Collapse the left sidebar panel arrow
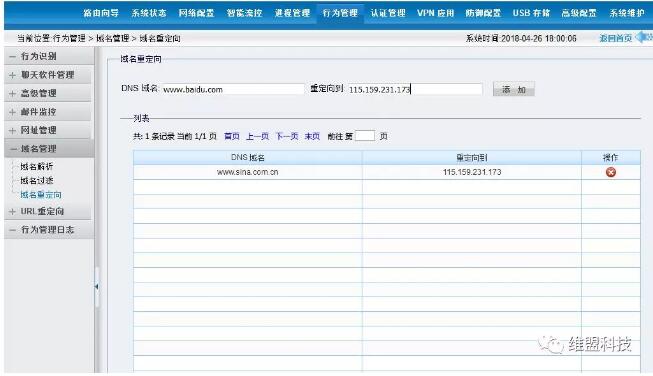 97,286
